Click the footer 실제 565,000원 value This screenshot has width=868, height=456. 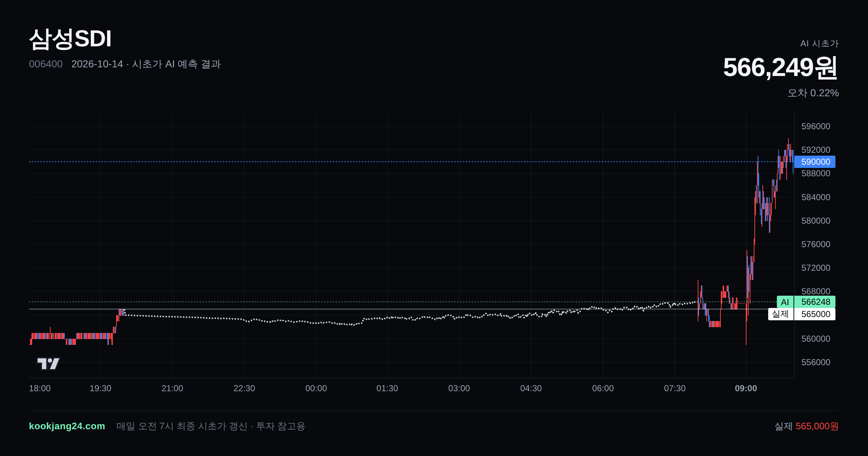807,426
